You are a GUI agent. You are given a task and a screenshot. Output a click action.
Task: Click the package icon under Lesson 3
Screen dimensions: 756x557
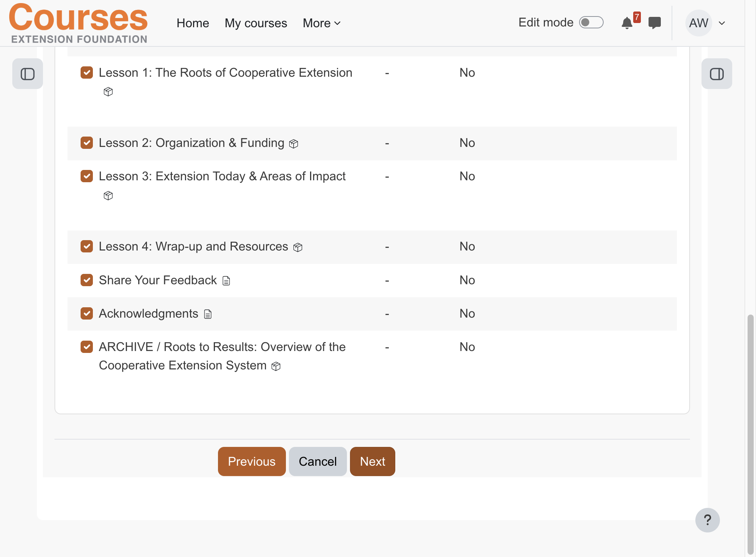click(x=108, y=196)
